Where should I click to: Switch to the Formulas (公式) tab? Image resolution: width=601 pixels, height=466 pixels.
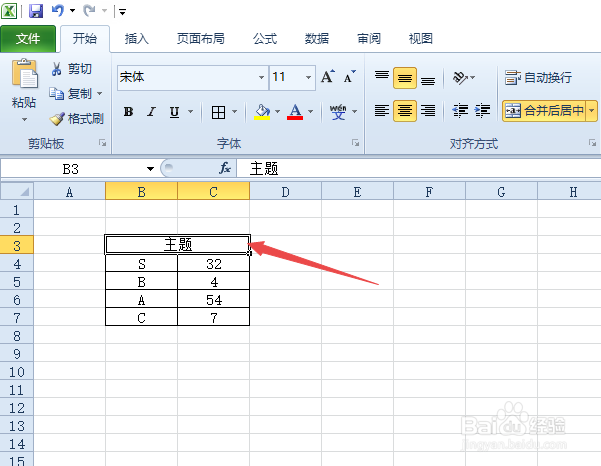pyautogui.click(x=264, y=38)
